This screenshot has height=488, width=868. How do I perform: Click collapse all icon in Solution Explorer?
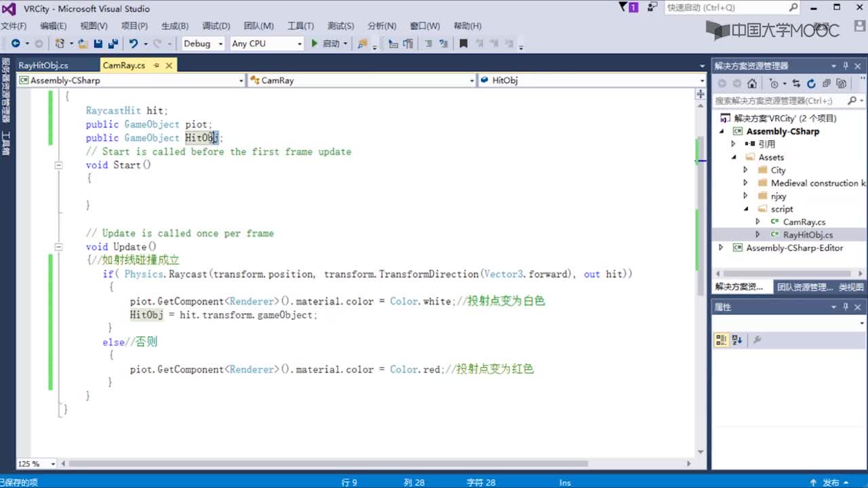827,83
